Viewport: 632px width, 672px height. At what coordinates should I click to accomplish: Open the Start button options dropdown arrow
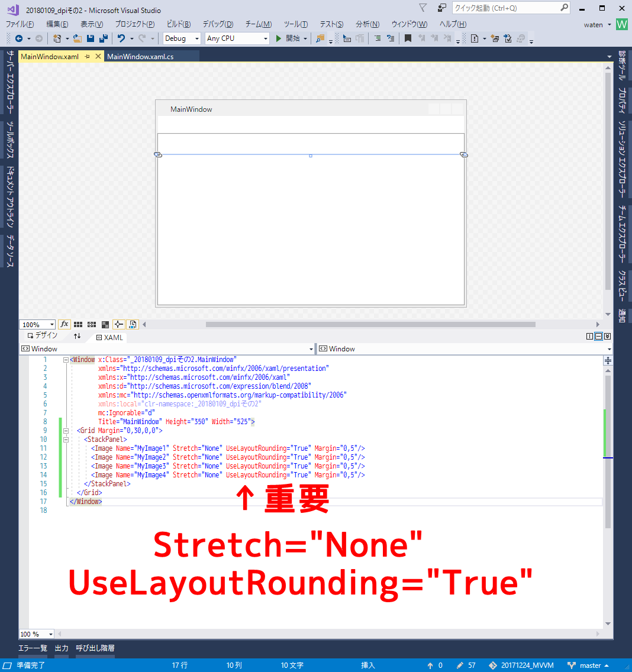(x=305, y=38)
